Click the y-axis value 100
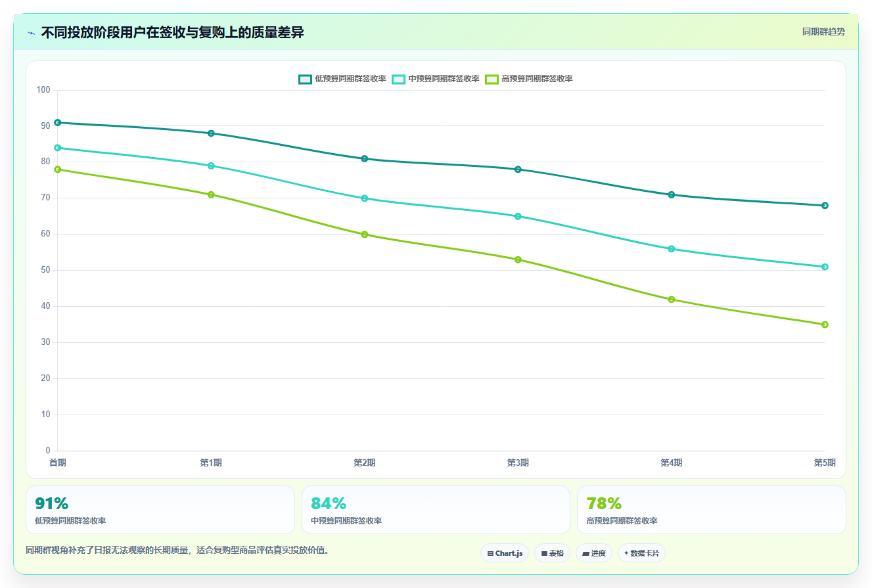The image size is (872, 588). pyautogui.click(x=43, y=89)
